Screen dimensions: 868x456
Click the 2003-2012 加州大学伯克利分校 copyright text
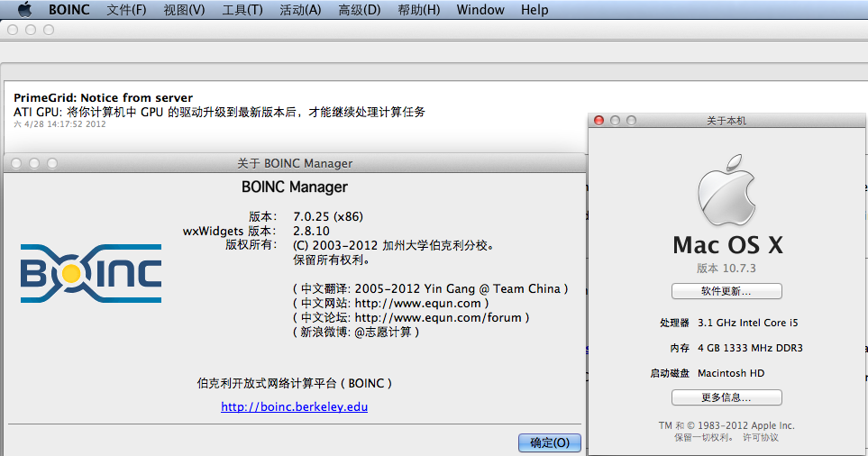coord(393,245)
